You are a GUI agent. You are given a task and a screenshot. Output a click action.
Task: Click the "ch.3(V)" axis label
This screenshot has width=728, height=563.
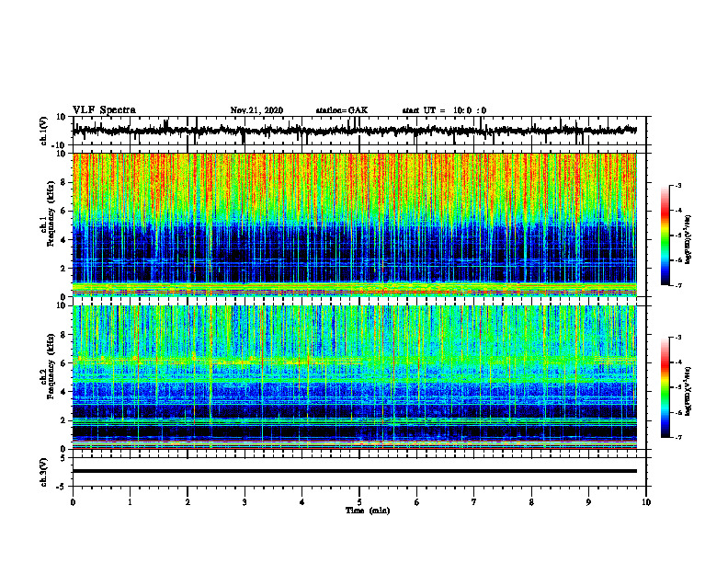(x=44, y=472)
